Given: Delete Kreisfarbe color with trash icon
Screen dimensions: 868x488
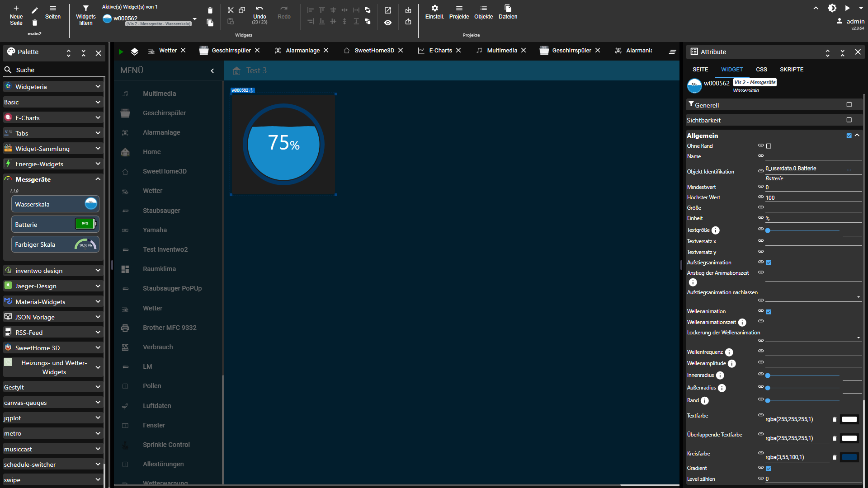Looking at the screenshot, I should click(x=835, y=457).
